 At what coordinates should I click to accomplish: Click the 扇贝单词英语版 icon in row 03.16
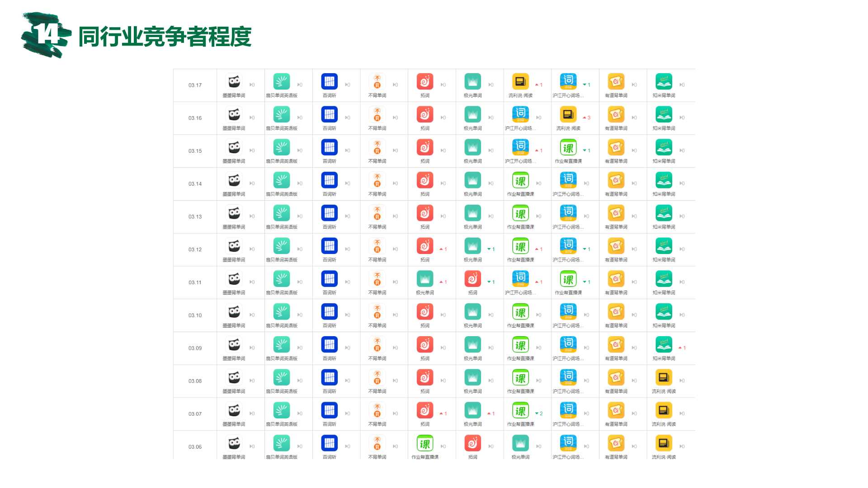coord(282,115)
